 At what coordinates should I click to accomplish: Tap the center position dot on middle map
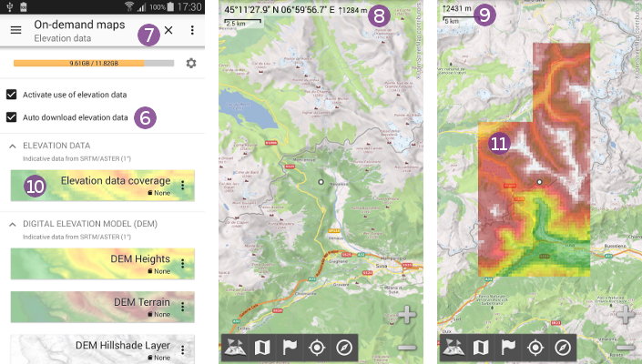point(321,182)
